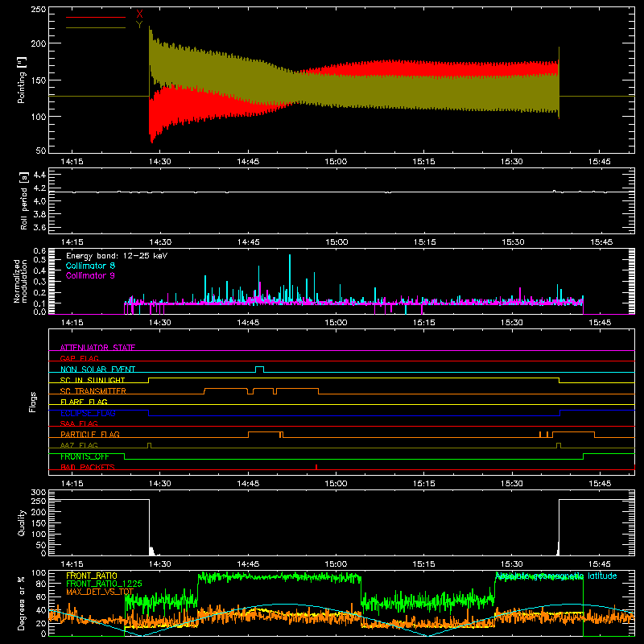Click the FRONTS_OFF flag label
Screen dimensions: 644x644
click(85, 456)
